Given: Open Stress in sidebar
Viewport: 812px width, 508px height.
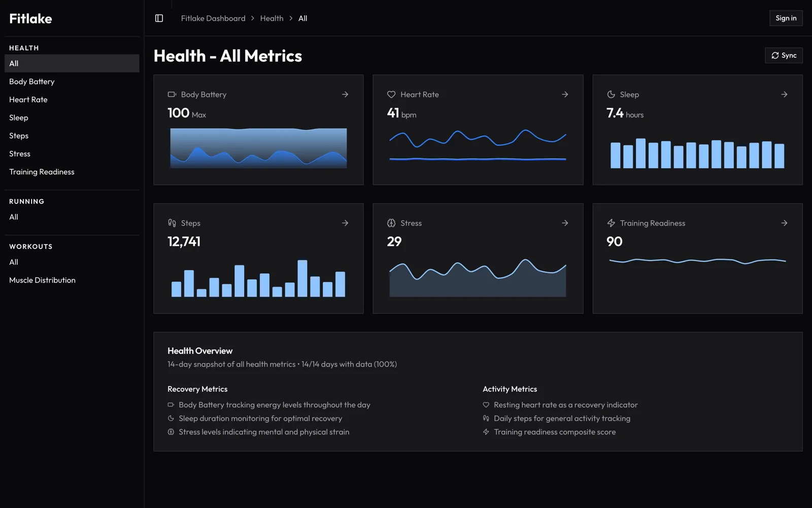Looking at the screenshot, I should (72, 153).
